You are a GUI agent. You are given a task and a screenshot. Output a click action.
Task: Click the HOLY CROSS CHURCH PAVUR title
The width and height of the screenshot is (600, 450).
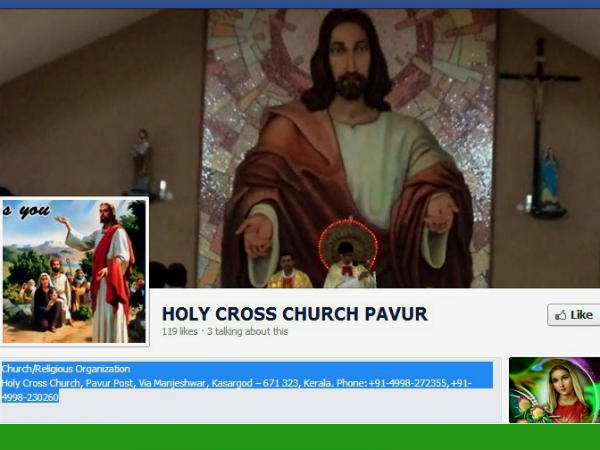click(294, 314)
